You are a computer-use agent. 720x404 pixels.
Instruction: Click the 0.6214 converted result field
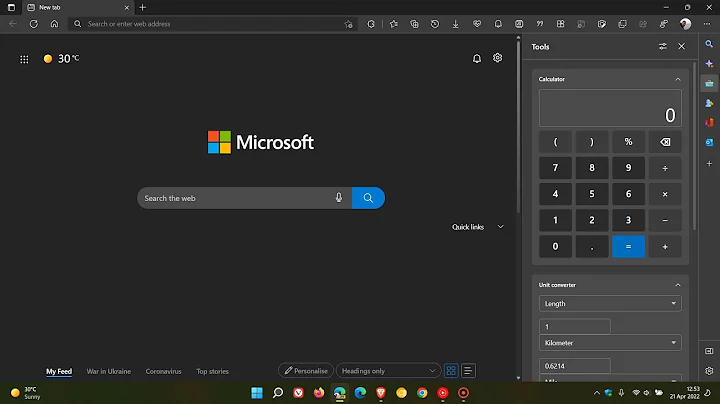[574, 366]
